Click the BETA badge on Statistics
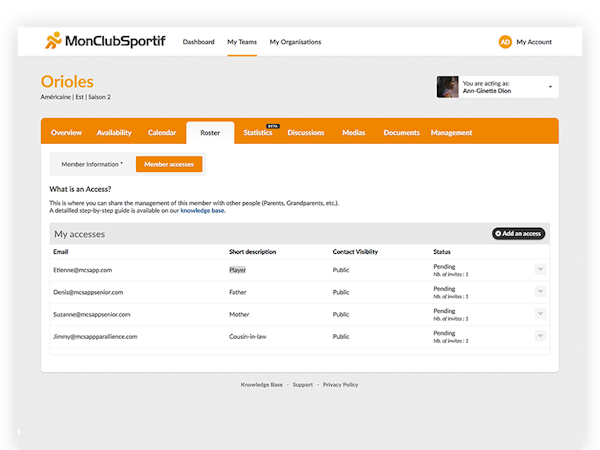This screenshot has width=600, height=450. pos(273,126)
